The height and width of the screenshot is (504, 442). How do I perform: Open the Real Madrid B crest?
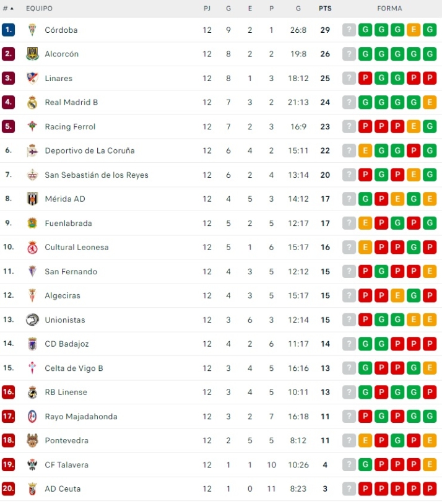32,102
